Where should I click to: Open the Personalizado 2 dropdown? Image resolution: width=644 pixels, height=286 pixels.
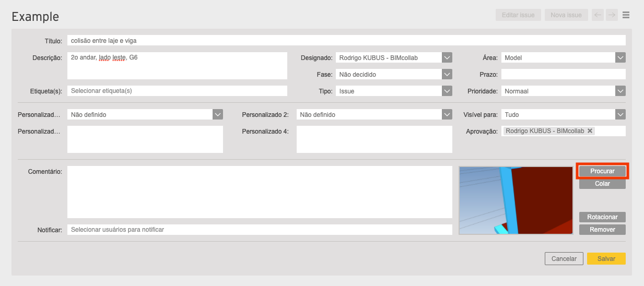(x=447, y=114)
